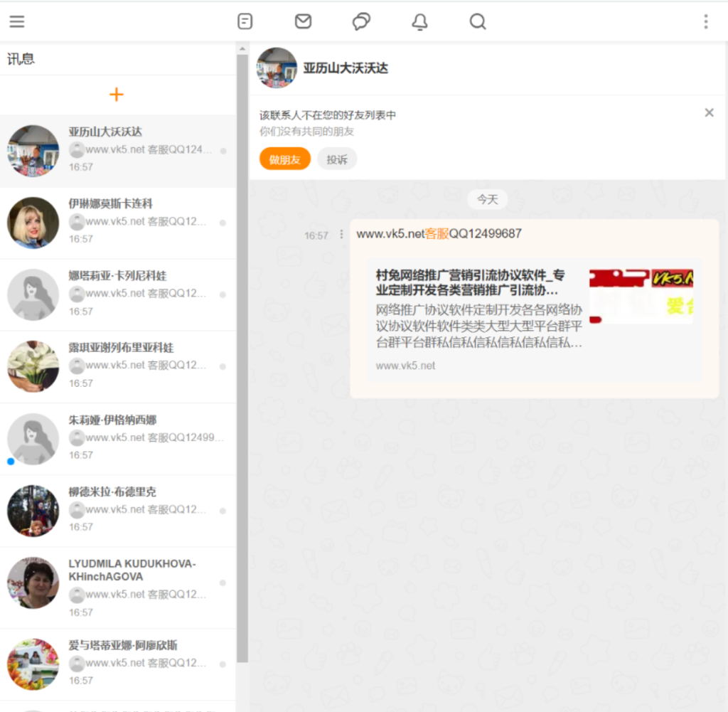Viewport: 728px width, 712px height.
Task: Click 亚历山大沃沃达 avatar in chat header
Action: (x=277, y=68)
